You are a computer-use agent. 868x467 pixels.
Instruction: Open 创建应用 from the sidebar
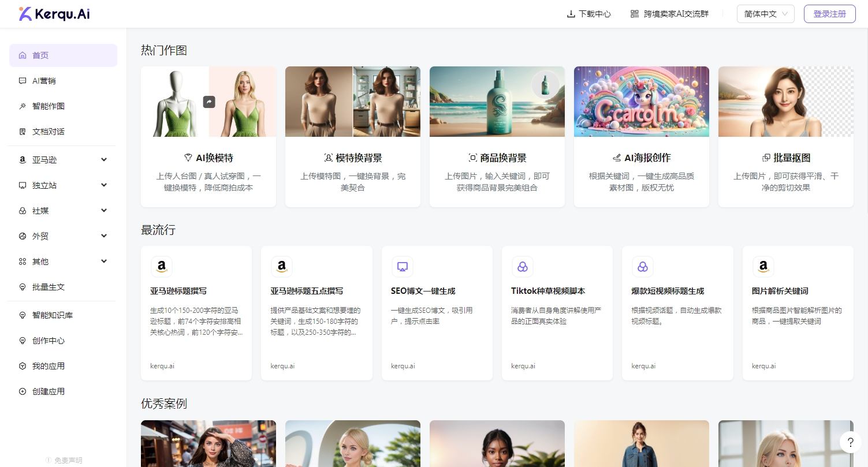tap(63, 391)
